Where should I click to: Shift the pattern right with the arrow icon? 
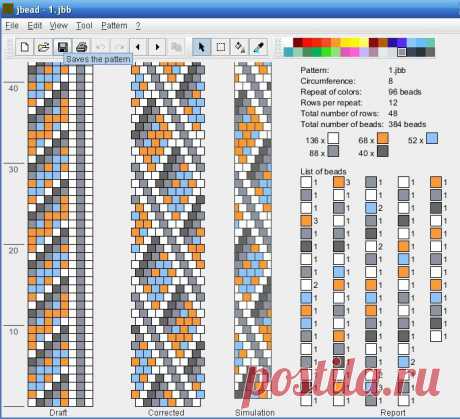click(x=157, y=47)
